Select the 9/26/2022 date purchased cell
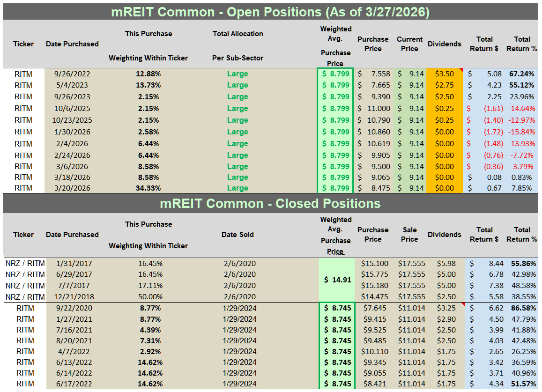This screenshot has width=542, height=392. [72, 74]
